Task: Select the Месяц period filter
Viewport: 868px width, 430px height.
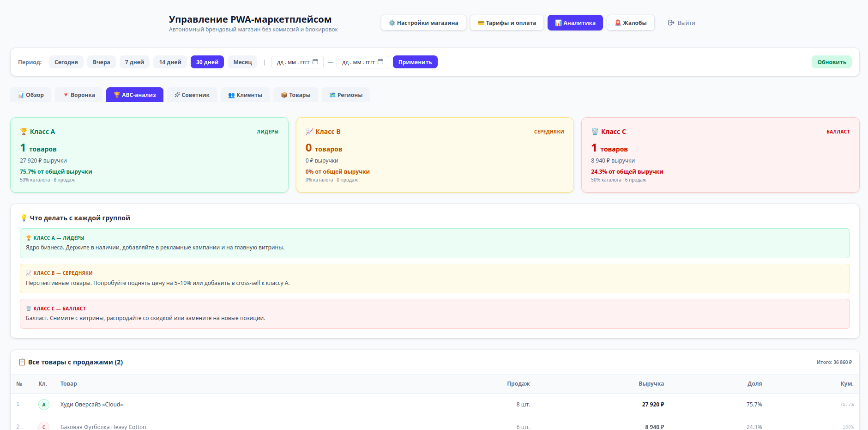Action: click(x=242, y=62)
